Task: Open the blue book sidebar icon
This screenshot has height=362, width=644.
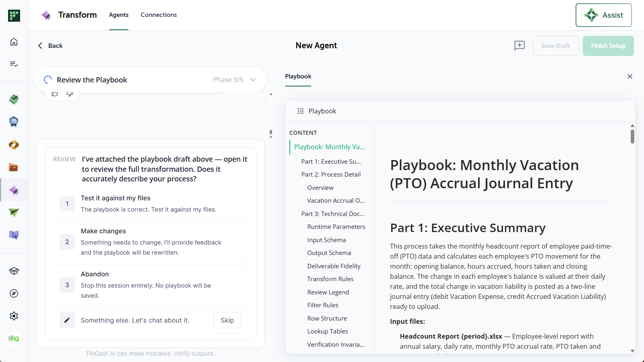Action: click(x=14, y=235)
